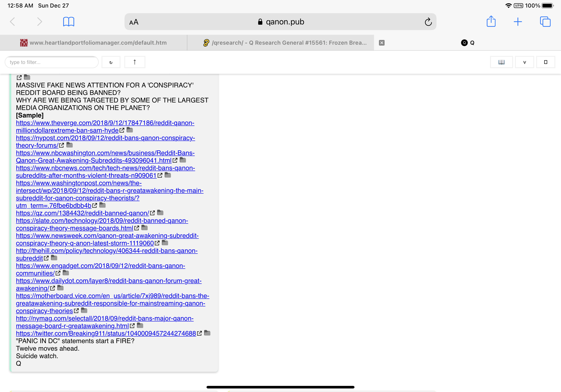Switch to the heartlandportfoliomanager.com tab
Image resolution: width=561 pixels, height=392 pixels.
(93, 43)
